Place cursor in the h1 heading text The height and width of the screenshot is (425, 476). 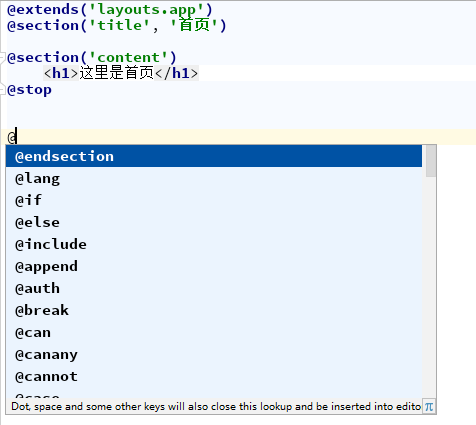(116, 73)
